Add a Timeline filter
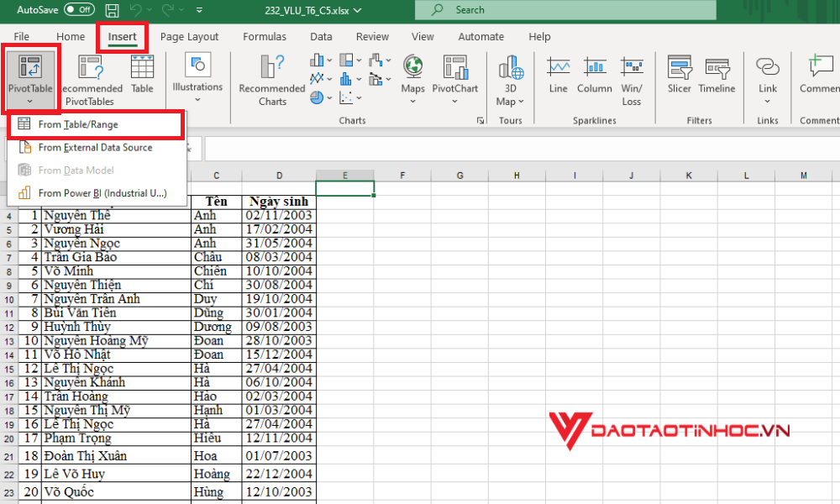The image size is (840, 504). [x=717, y=74]
